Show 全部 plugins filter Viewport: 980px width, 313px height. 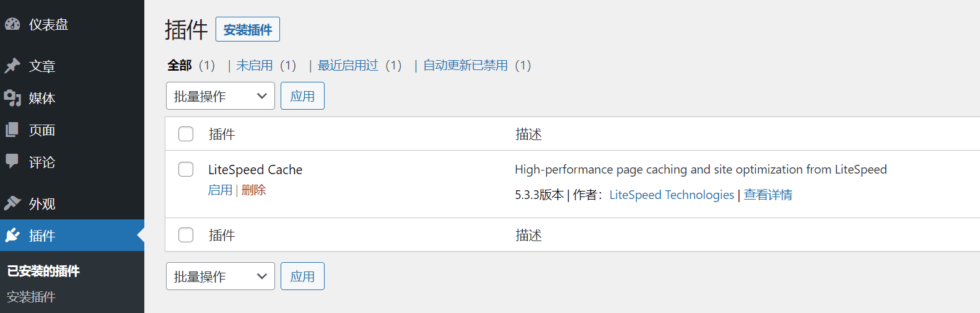click(180, 65)
